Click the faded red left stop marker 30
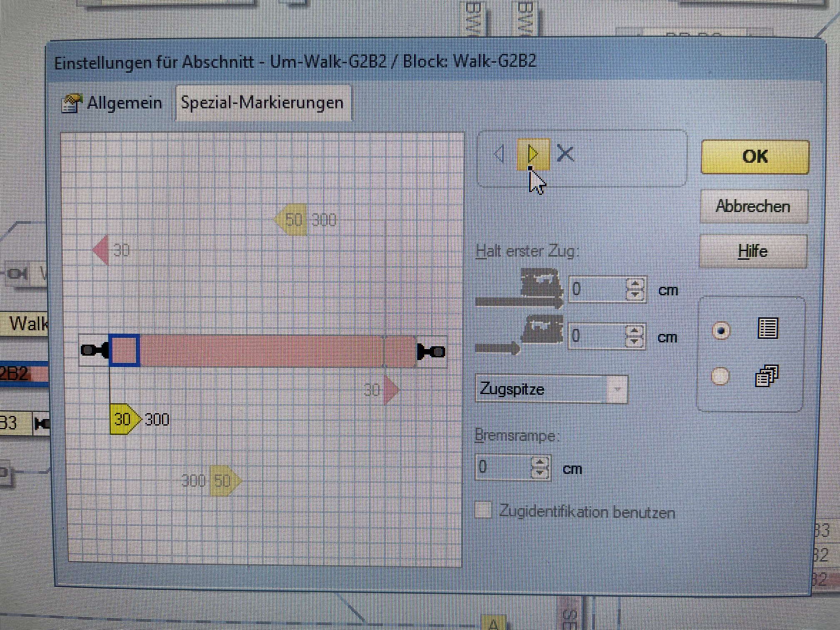Screen dimensions: 840x630 tap(102, 250)
